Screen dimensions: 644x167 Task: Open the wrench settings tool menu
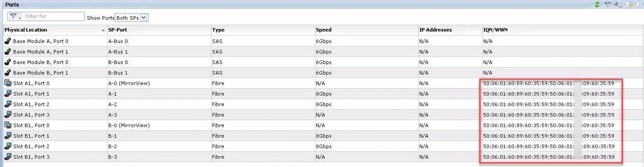pyautogui.click(x=618, y=4)
